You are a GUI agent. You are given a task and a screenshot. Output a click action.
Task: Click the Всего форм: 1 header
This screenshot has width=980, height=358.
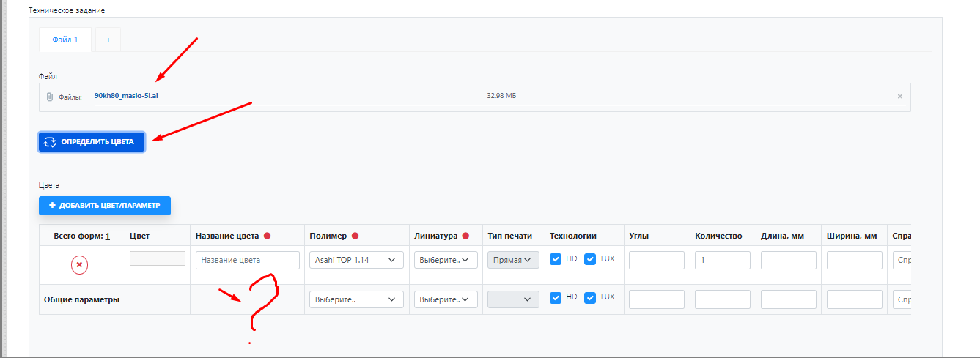(82, 236)
